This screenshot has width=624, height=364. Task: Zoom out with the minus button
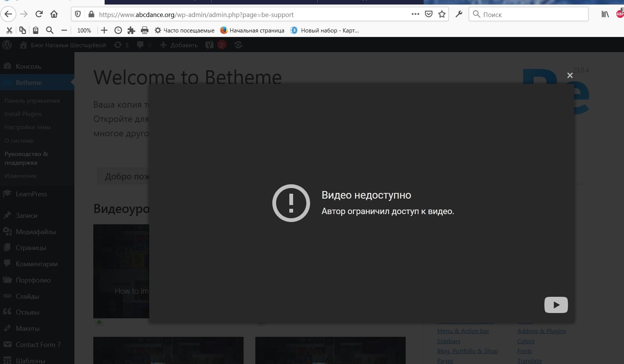64,30
